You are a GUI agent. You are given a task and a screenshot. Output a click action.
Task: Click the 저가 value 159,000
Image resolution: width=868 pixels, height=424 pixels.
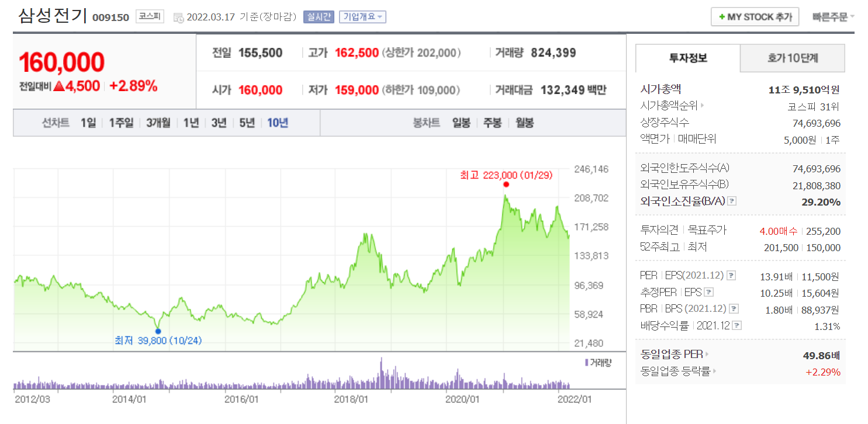357,90
